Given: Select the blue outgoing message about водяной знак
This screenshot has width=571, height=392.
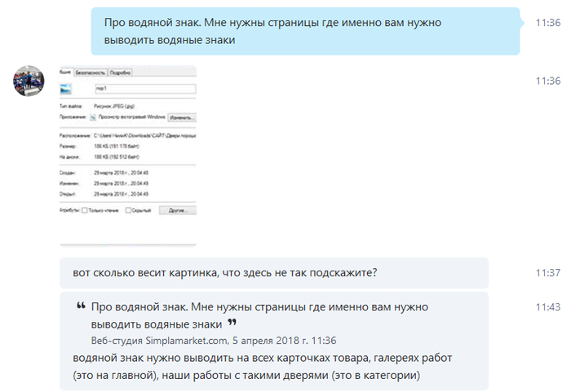Looking at the screenshot, I should point(303,31).
